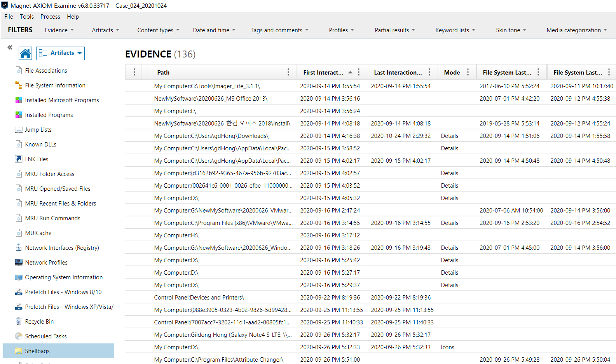Click the Network Profiles monitor icon
The height and width of the screenshot is (364, 616).
pyautogui.click(x=19, y=262)
